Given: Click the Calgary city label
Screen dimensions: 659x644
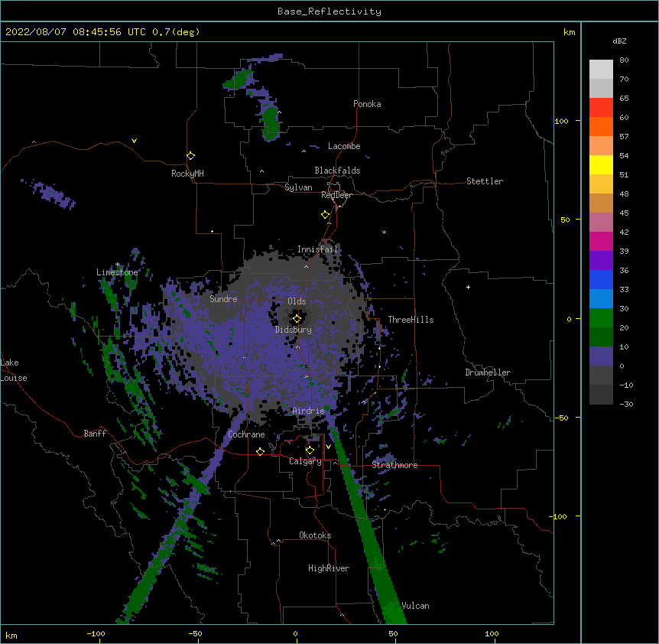Looking at the screenshot, I should (x=305, y=461).
